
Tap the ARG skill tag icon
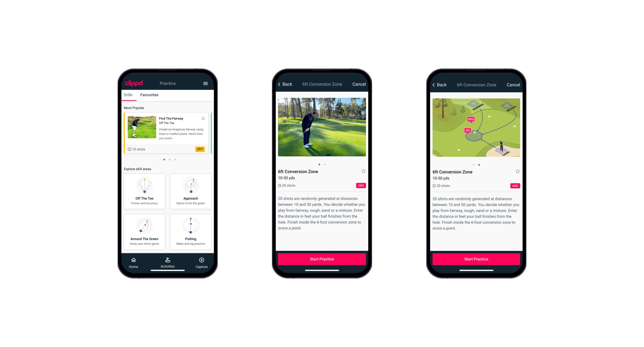pyautogui.click(x=361, y=186)
